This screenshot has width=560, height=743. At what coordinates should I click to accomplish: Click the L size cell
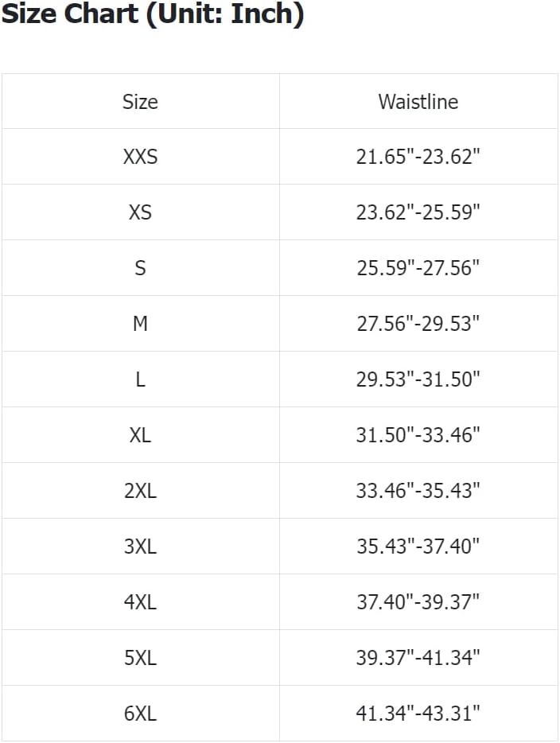[140, 379]
